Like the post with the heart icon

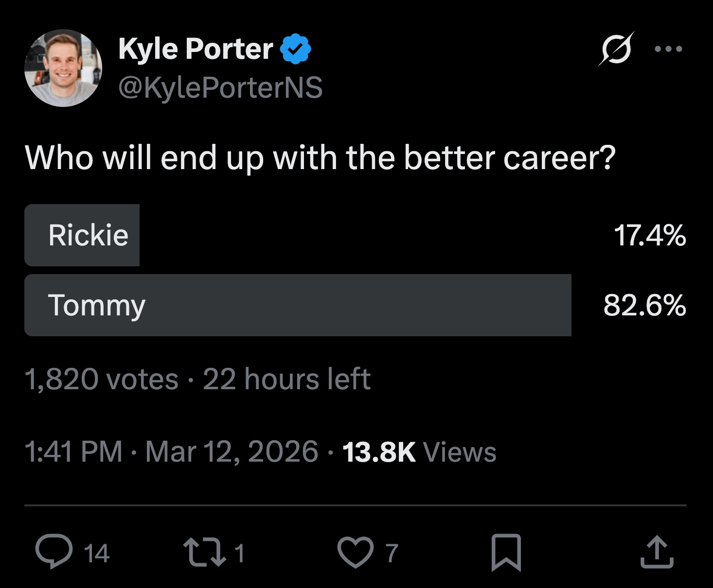tap(356, 552)
